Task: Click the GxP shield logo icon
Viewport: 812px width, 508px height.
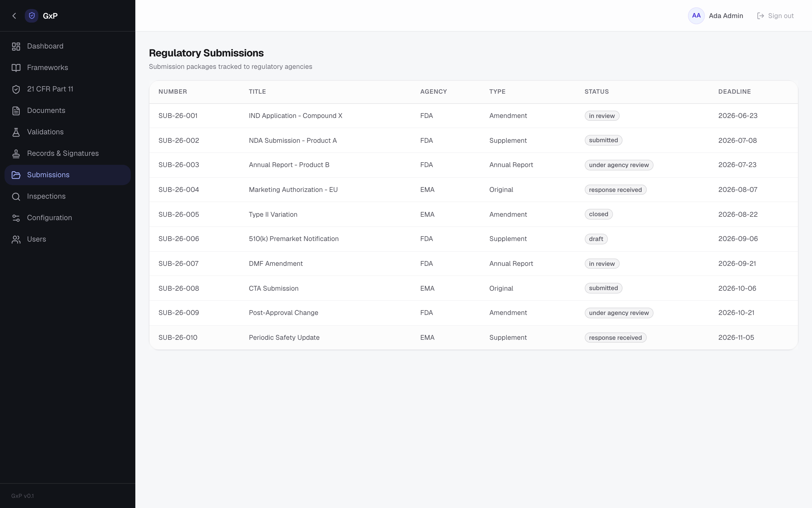Action: (x=32, y=16)
